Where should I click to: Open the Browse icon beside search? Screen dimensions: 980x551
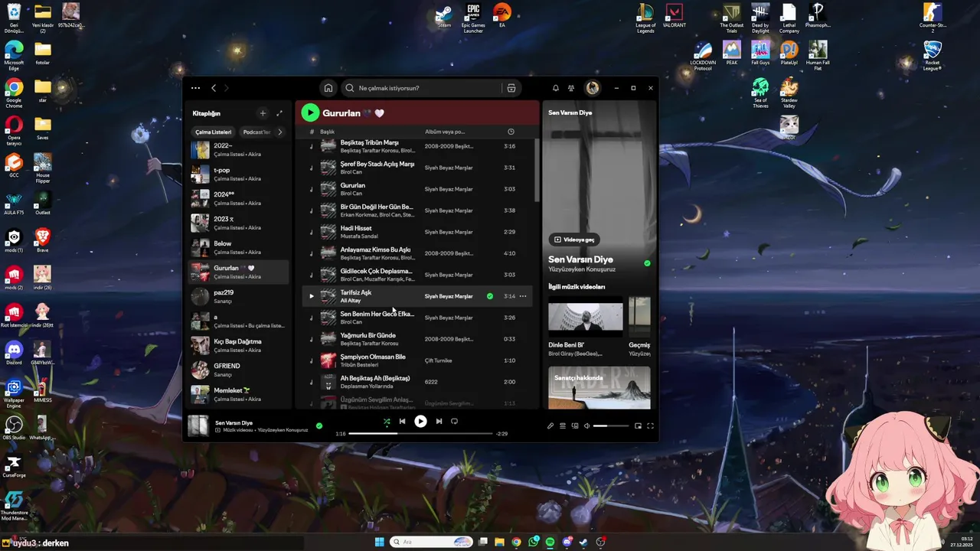pos(511,88)
